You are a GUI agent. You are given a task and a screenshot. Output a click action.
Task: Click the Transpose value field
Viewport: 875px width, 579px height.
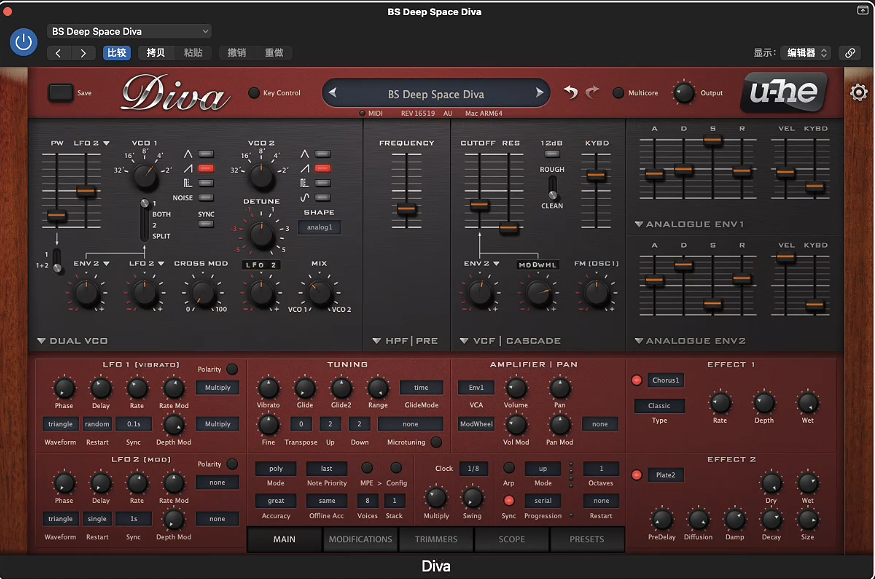[x=301, y=424]
